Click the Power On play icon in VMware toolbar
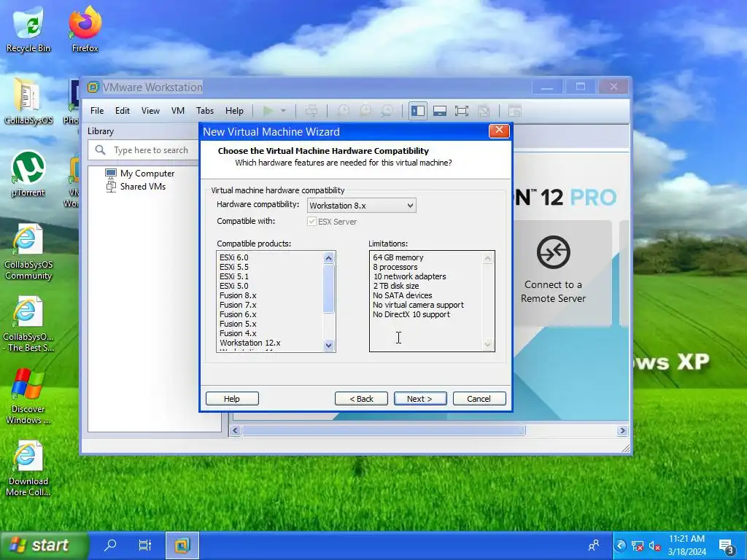Image resolution: width=747 pixels, height=560 pixels. tap(268, 111)
